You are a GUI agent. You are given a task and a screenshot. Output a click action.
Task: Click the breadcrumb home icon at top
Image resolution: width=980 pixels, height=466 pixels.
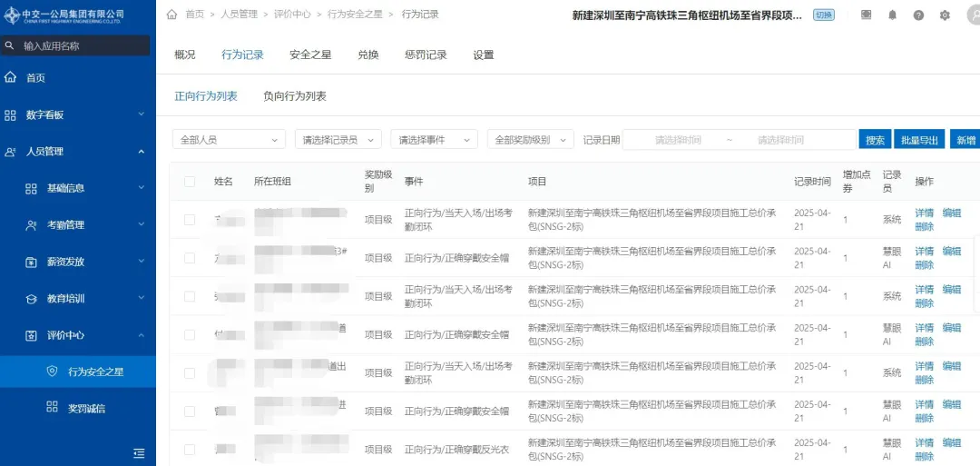tap(172, 15)
